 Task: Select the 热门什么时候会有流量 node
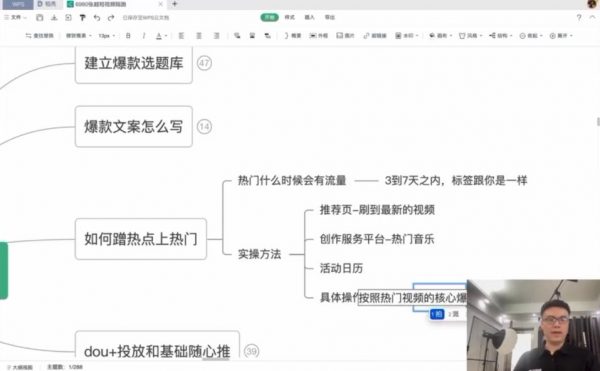point(292,181)
